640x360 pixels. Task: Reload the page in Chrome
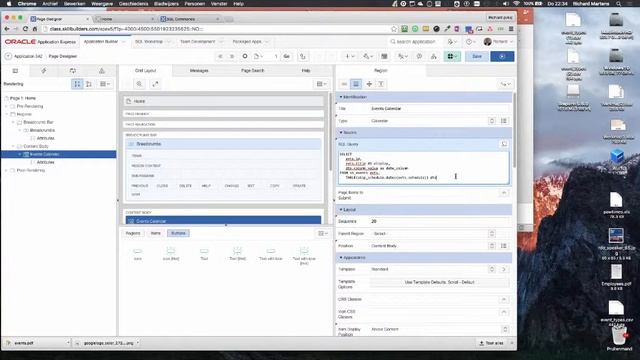25,29
